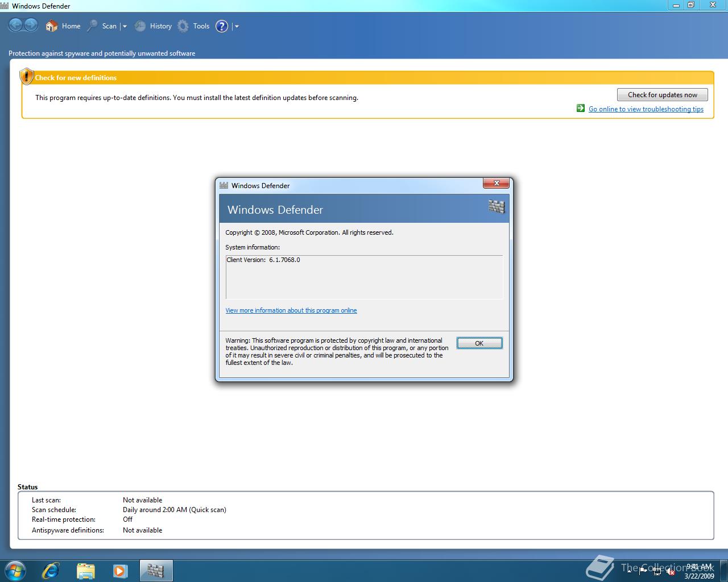Viewport: 728px width, 582px height.
Task: Open Go online to view troubleshooting tips
Action: tap(646, 109)
